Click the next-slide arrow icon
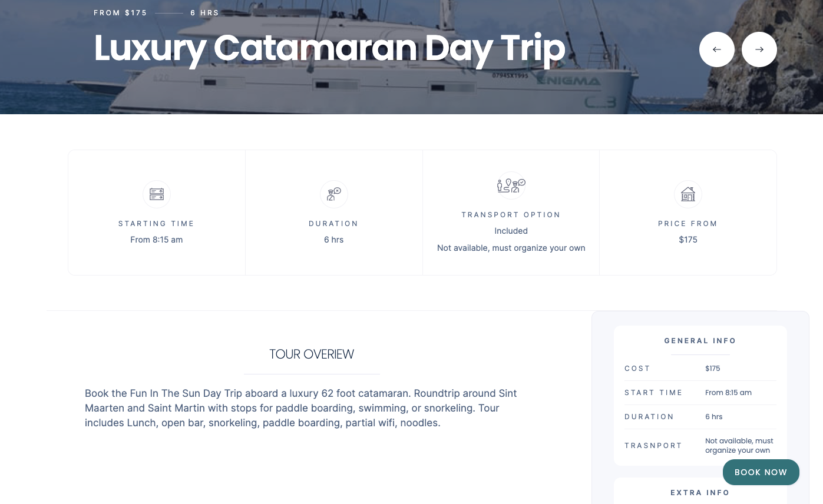 point(759,49)
